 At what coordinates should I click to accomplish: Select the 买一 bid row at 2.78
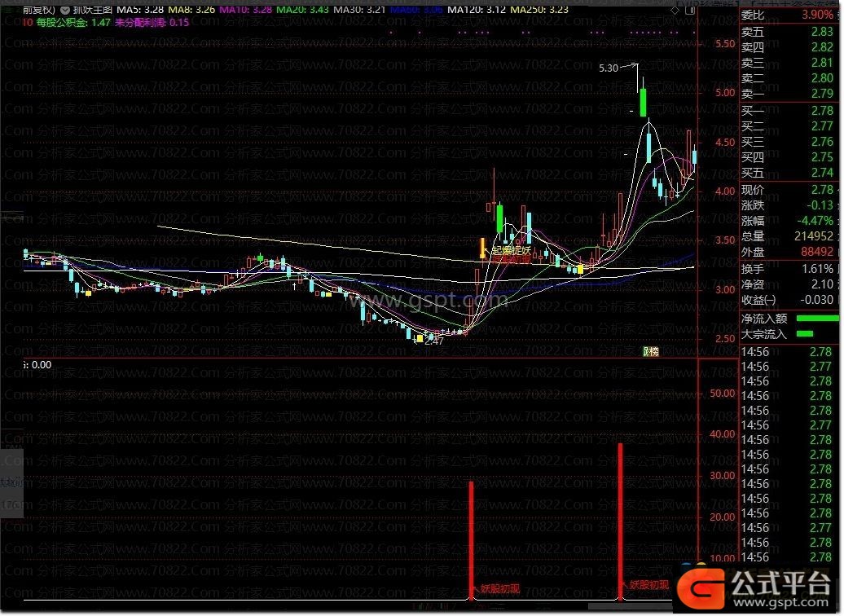point(788,111)
